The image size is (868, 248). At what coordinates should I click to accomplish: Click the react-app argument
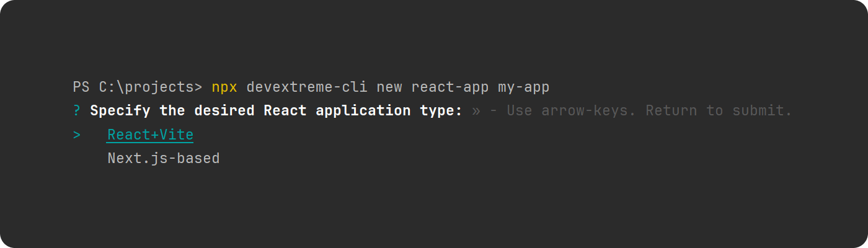point(449,87)
